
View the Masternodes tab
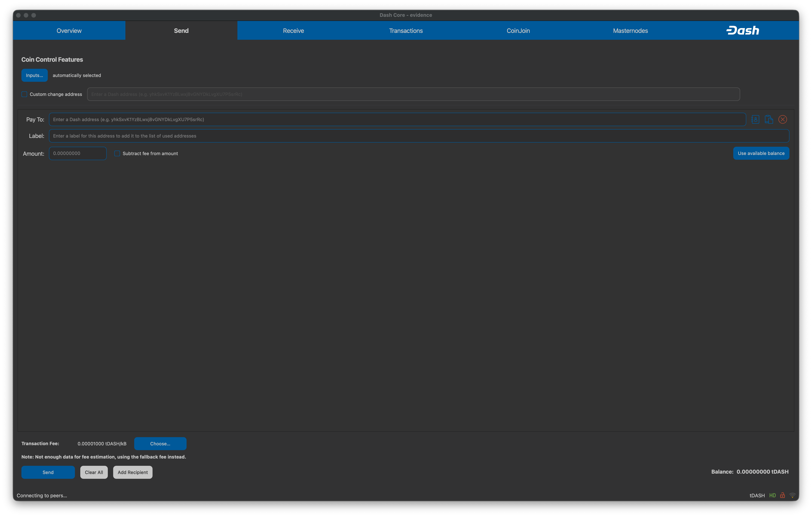click(x=630, y=31)
